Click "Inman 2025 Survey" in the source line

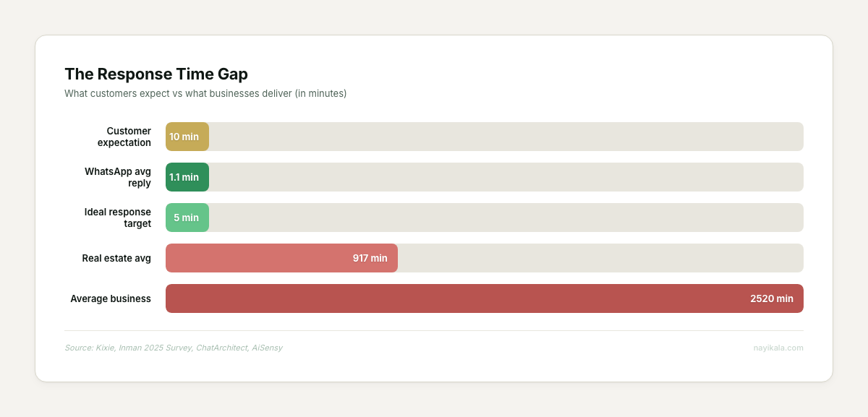(153, 348)
